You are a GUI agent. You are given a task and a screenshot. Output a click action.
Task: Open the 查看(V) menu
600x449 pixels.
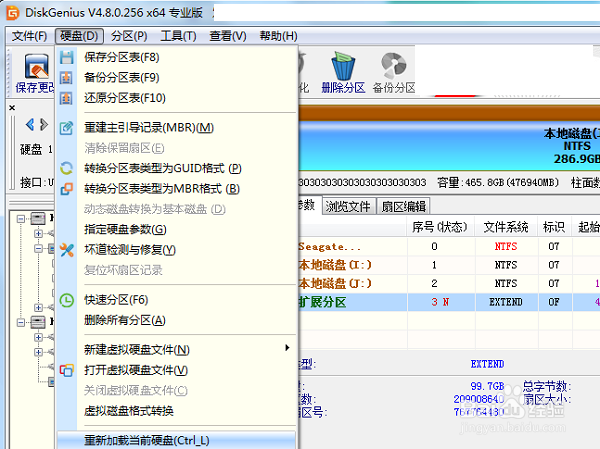[228, 36]
